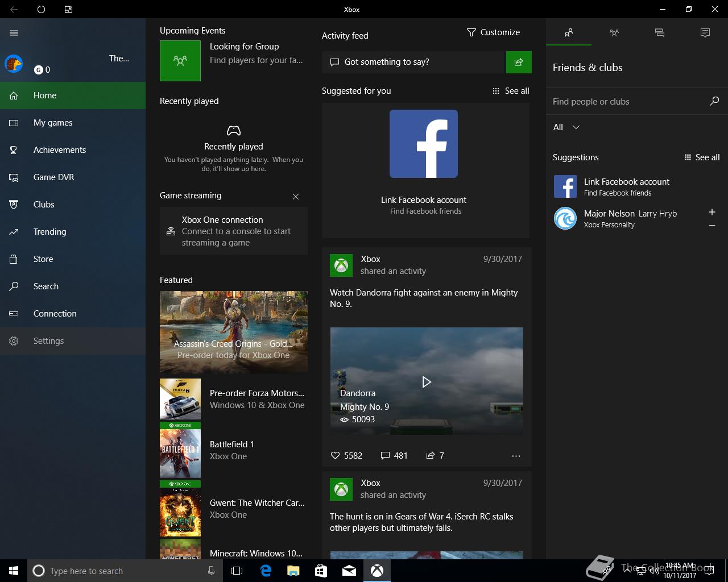Share the Mighty No. 9 post (7)
Screen dimensions: 728x582
click(435, 456)
